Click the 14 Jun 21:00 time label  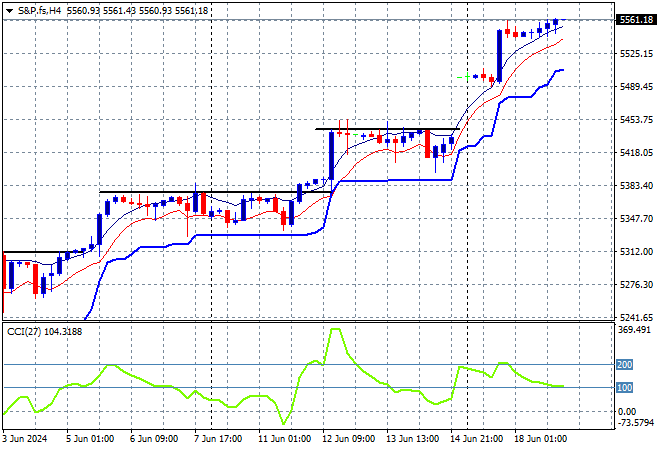pos(476,439)
